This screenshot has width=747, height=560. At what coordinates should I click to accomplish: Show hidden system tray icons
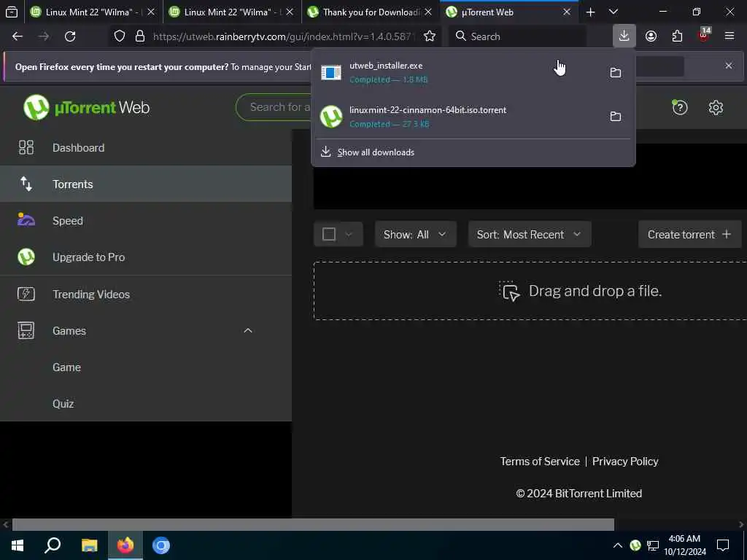(x=617, y=545)
